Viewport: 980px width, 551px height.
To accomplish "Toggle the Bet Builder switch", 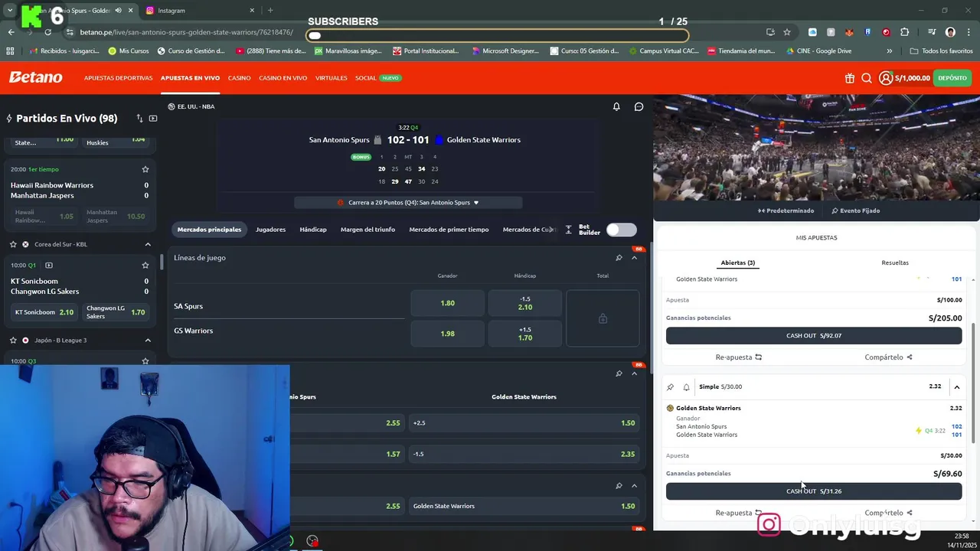I will [x=621, y=230].
